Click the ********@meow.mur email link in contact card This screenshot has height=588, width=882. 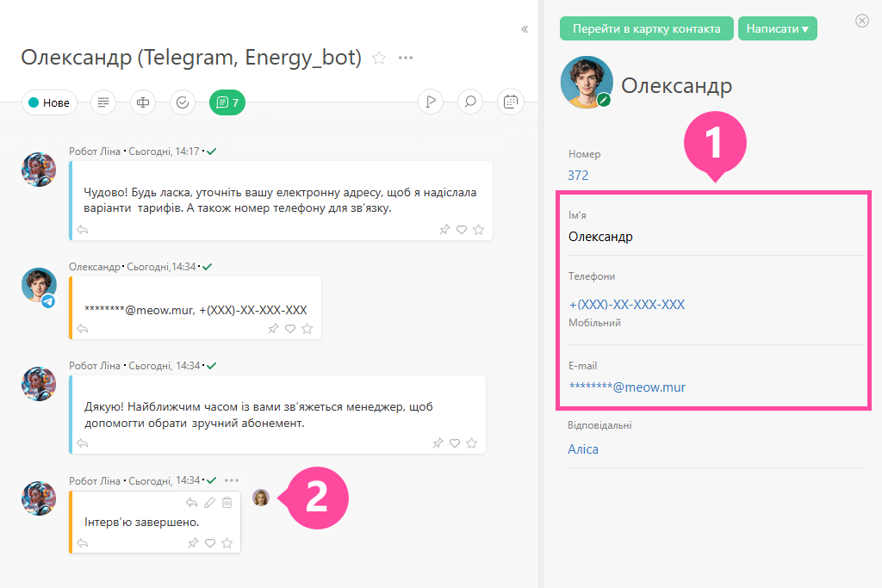point(626,387)
